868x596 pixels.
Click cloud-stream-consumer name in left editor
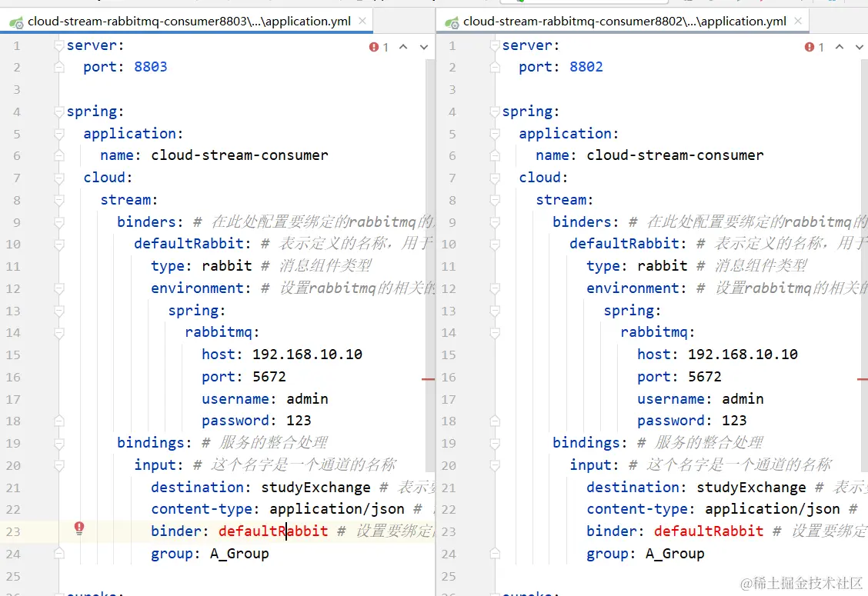239,155
